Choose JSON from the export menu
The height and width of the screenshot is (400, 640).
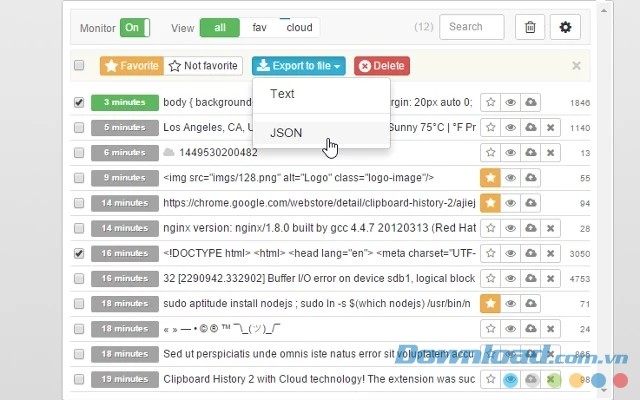(286, 132)
